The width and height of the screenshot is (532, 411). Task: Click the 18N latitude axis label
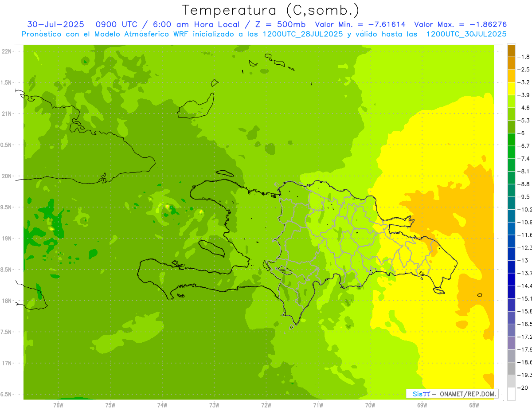pos(7,301)
